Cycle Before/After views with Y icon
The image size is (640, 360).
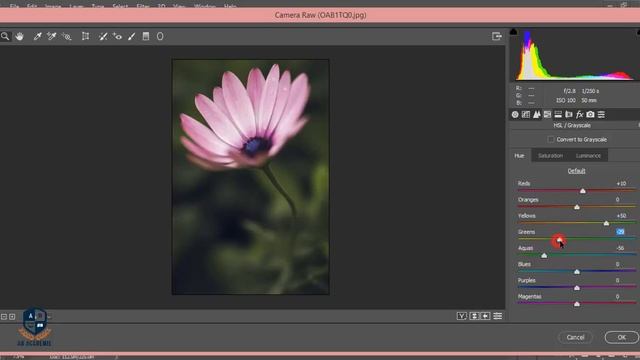click(462, 316)
